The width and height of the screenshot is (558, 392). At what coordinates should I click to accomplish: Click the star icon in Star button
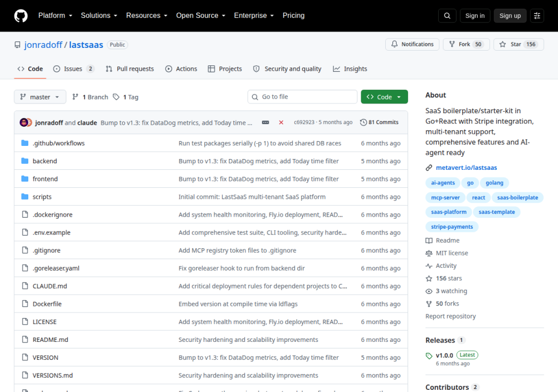502,44
